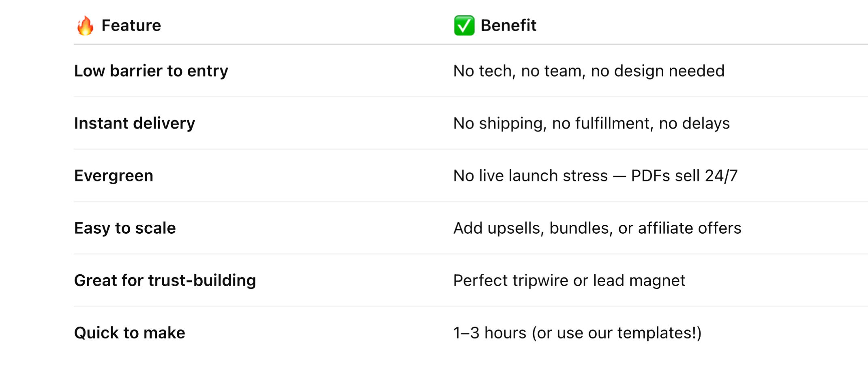Click 'Perfect tripwire or lead magnet' text
The image size is (868, 381).
click(569, 280)
